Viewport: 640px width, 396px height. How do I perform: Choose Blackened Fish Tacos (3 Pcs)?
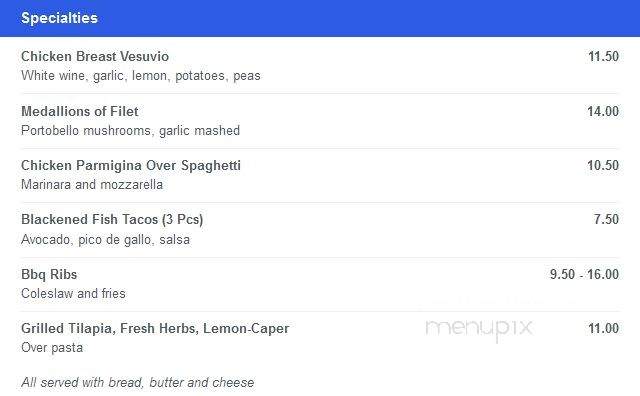click(112, 220)
